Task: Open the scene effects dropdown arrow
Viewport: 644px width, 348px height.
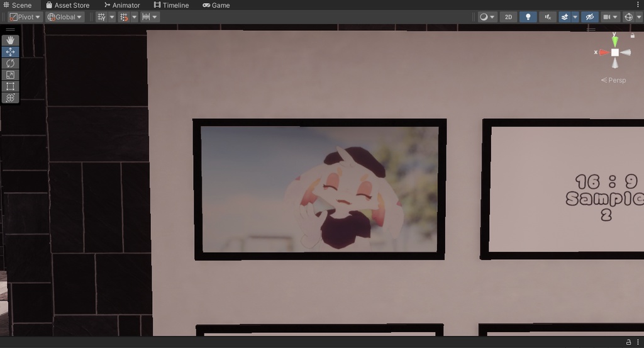Action: [x=575, y=17]
